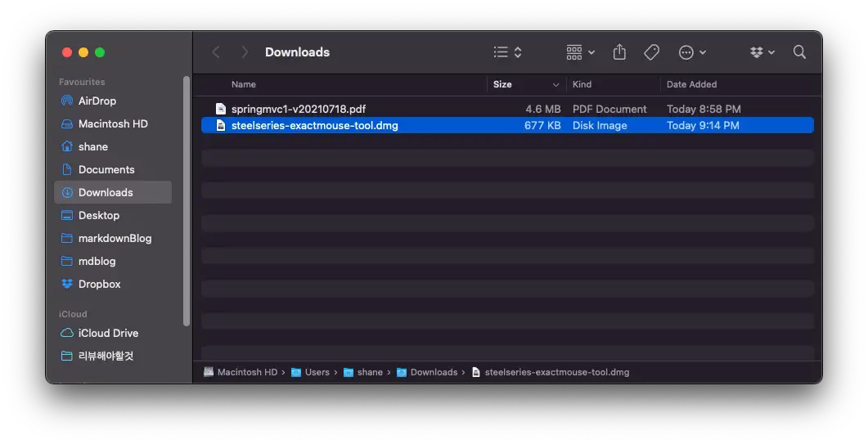Open AirDrop in the sidebar
The width and height of the screenshot is (868, 444).
113,101
